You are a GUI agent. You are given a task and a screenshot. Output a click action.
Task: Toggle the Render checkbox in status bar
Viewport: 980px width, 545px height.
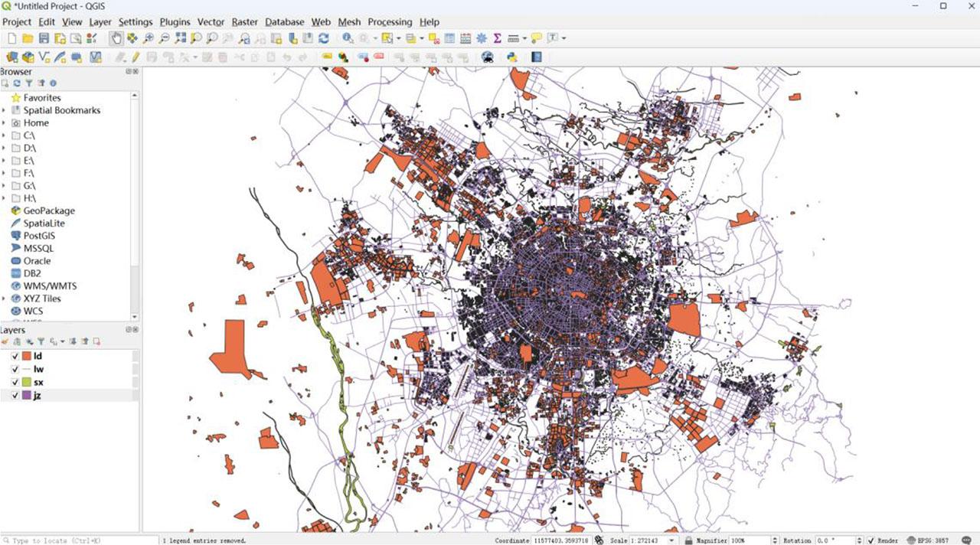coord(871,540)
